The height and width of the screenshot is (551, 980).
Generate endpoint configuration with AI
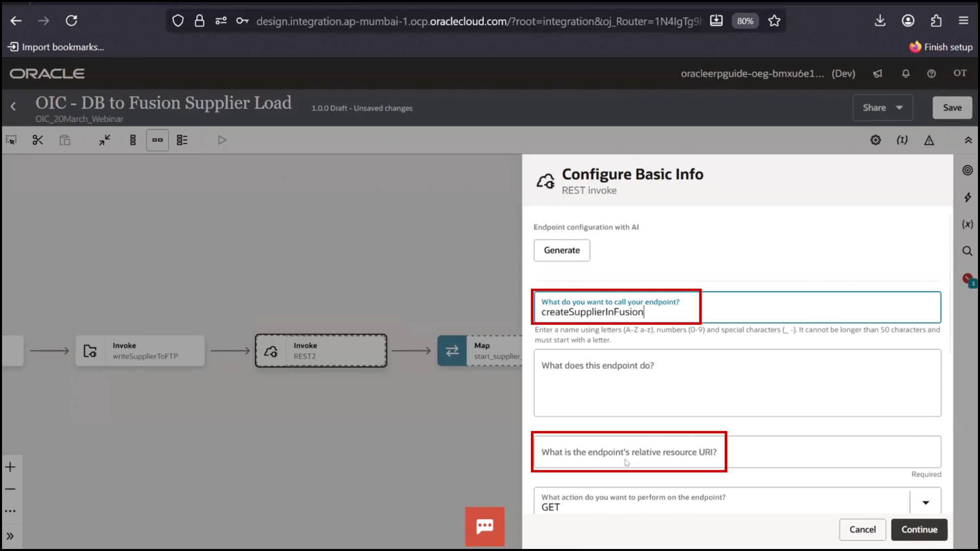pyautogui.click(x=561, y=251)
